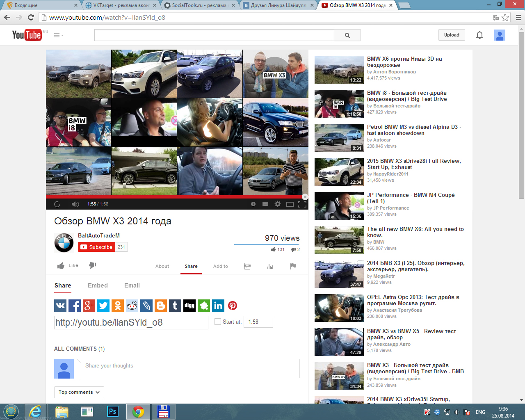Screen dimensions: 525x420
Task: Go to the YouTube home logo
Action: (x=27, y=35)
